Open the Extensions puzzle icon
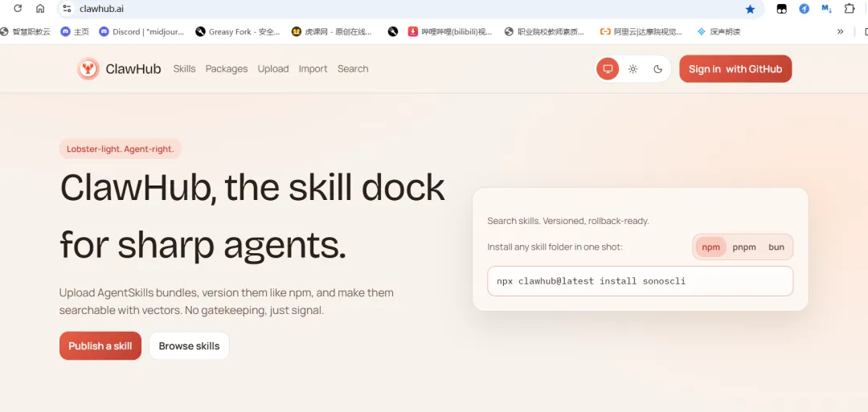Viewport: 868px width, 412px height. pos(850,8)
